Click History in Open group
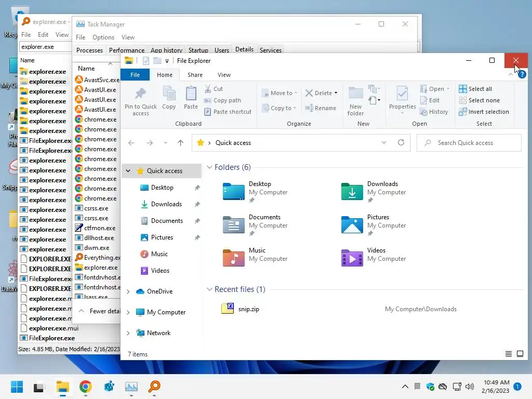This screenshot has width=532, height=399. 434,112
